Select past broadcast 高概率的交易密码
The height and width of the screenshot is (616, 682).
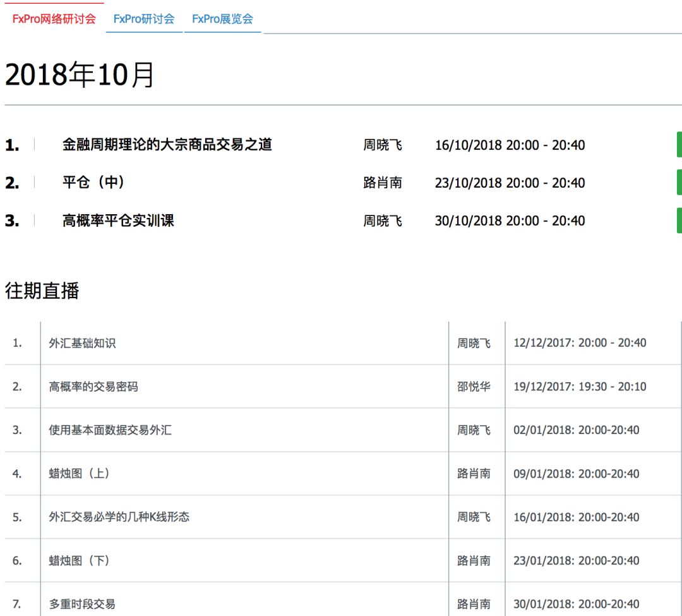(x=93, y=387)
